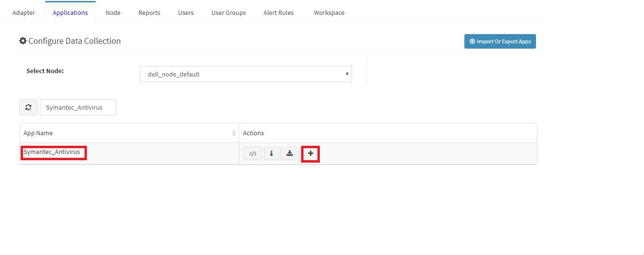Viewport: 644px width, 255px height.
Task: Open the Node tab
Action: [113, 13]
